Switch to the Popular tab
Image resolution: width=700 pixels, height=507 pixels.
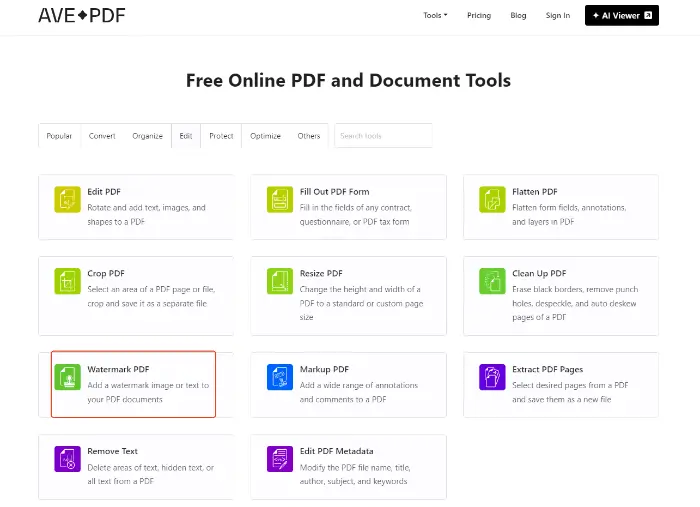[x=59, y=136]
